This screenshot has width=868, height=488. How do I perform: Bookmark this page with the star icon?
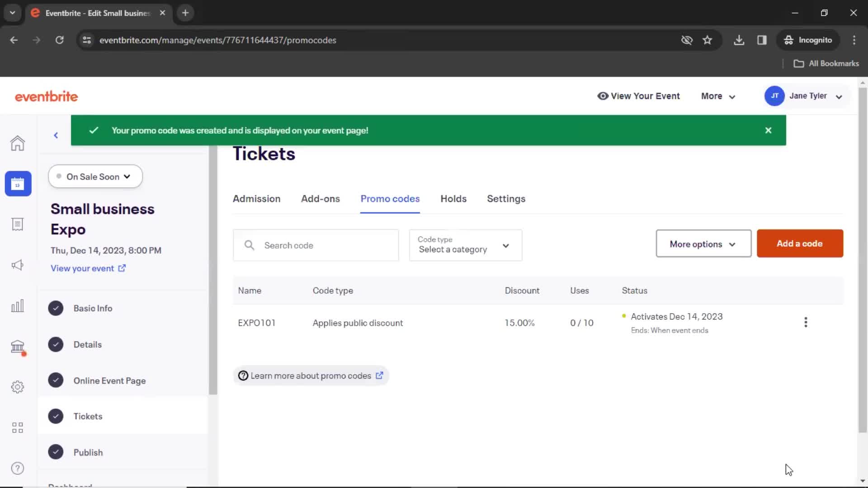708,40
